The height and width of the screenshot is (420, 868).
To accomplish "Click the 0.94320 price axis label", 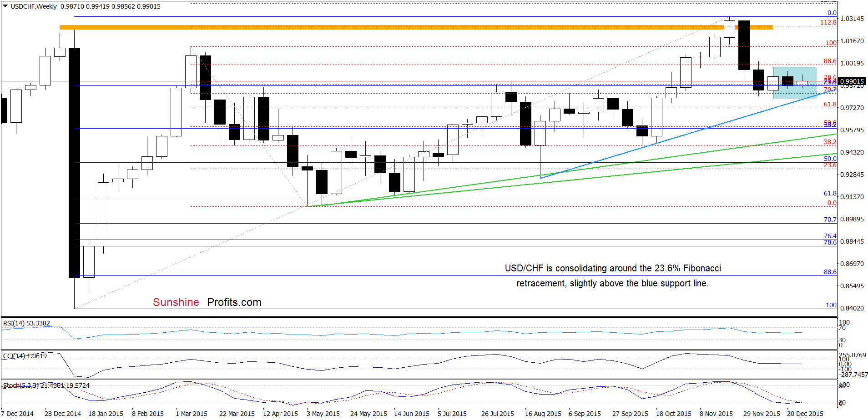I will tap(852, 152).
